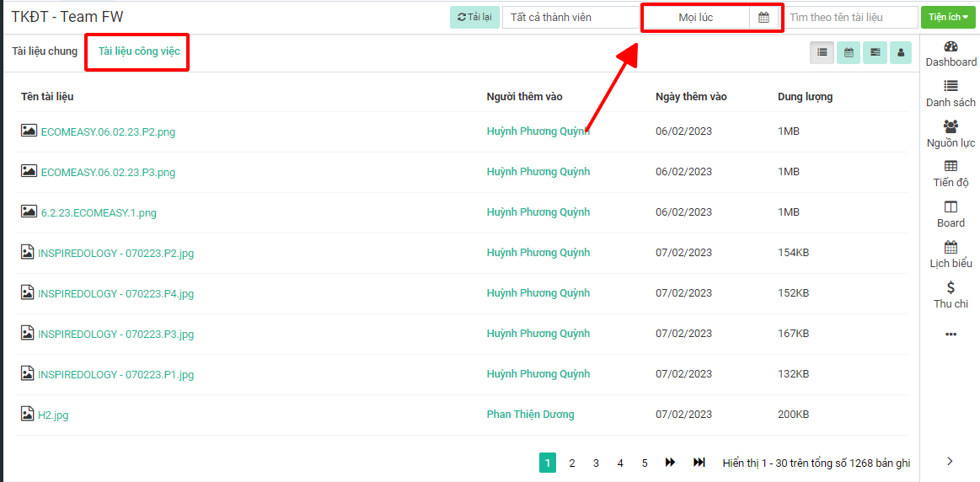Open the Tất cả thành viên member filter

point(570,17)
